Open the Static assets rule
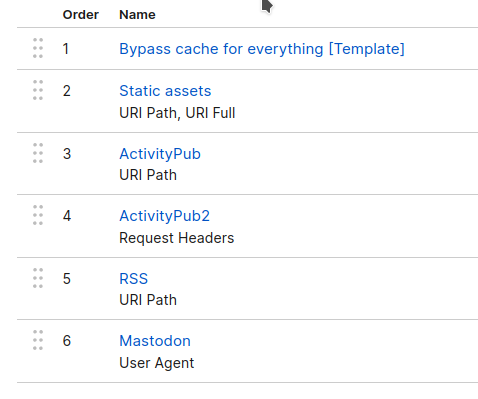Screen dimensions: 478x399 pos(165,91)
